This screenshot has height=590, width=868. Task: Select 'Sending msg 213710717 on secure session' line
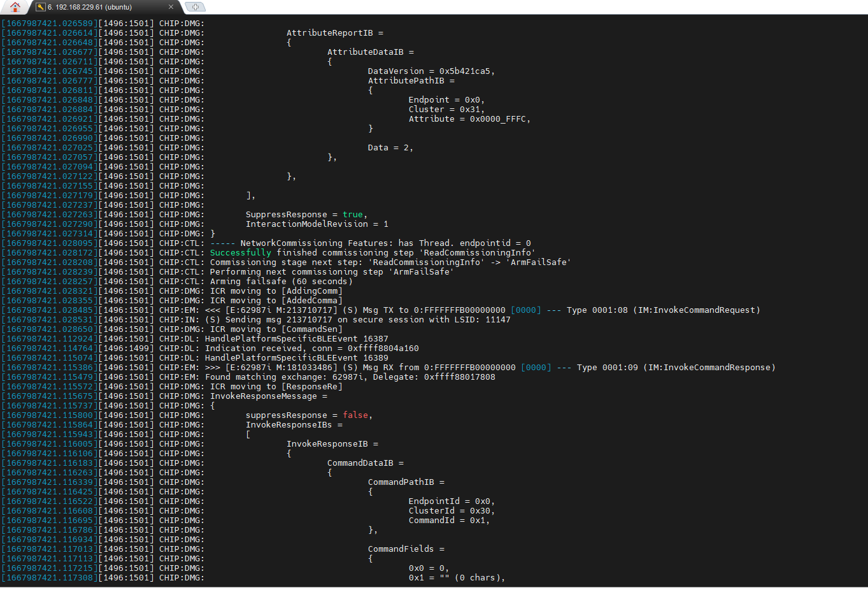[358, 320]
